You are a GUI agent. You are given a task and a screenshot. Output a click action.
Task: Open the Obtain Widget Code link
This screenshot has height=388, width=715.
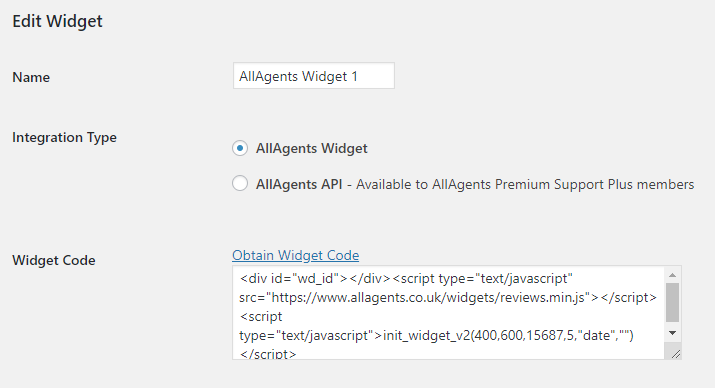coord(295,255)
